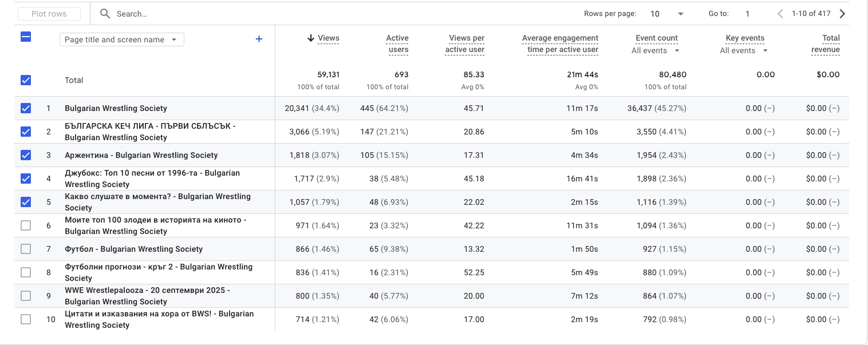
Task: Click the search magnifier icon
Action: [x=105, y=14]
